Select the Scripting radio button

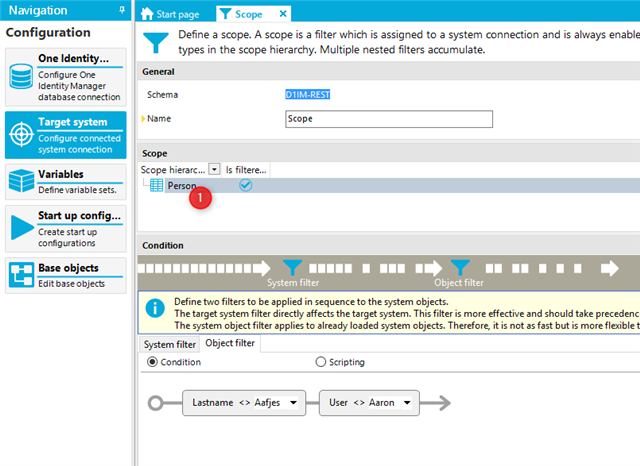click(x=321, y=362)
